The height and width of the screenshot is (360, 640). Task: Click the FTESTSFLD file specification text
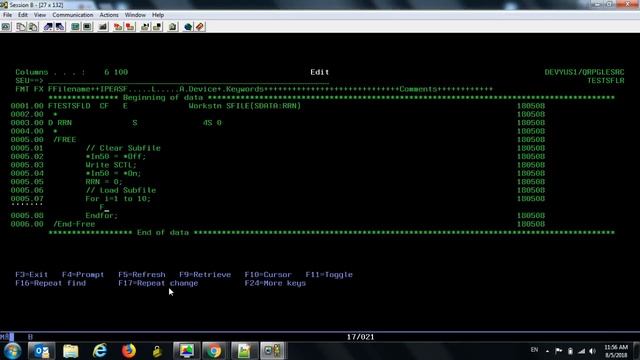pos(69,106)
